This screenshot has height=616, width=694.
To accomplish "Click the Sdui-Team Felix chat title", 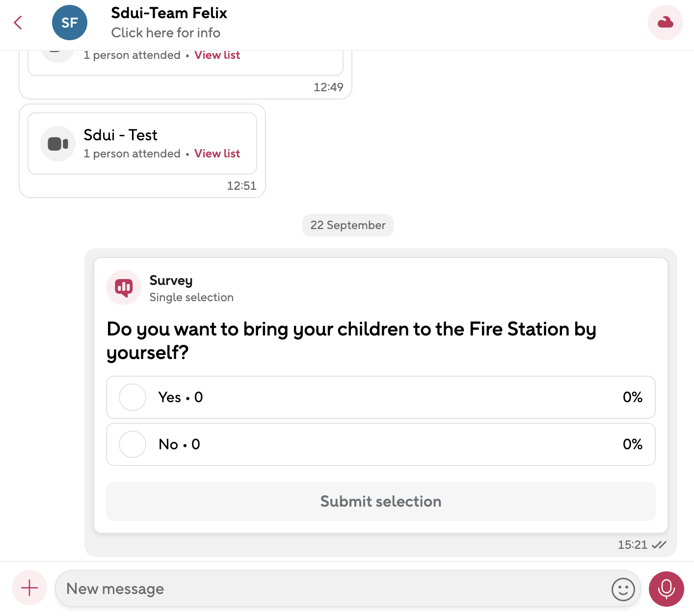I will click(169, 13).
